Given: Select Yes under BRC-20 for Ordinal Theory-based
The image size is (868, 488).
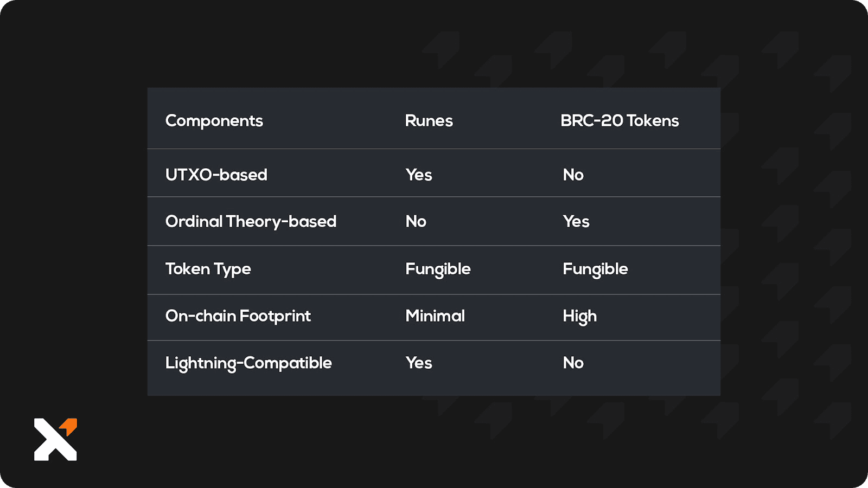Looking at the screenshot, I should click(x=576, y=221).
